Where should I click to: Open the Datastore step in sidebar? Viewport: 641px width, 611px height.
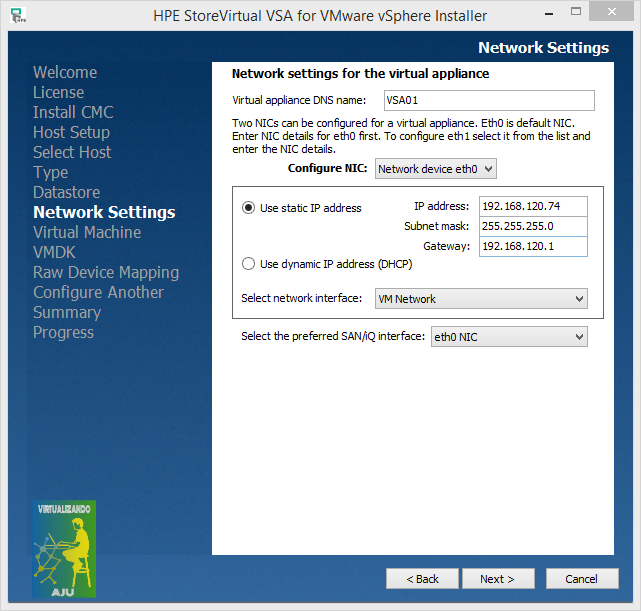pos(66,192)
